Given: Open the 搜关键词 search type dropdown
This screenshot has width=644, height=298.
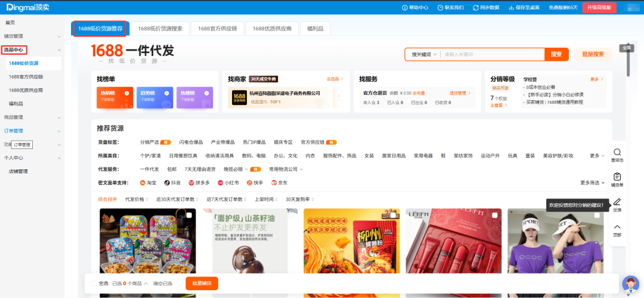Looking at the screenshot, I should point(424,54).
